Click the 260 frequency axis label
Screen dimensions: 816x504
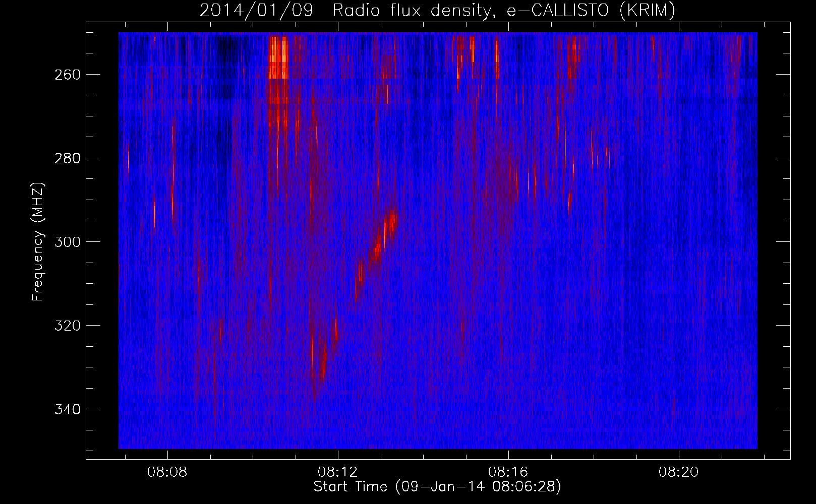pyautogui.click(x=67, y=75)
